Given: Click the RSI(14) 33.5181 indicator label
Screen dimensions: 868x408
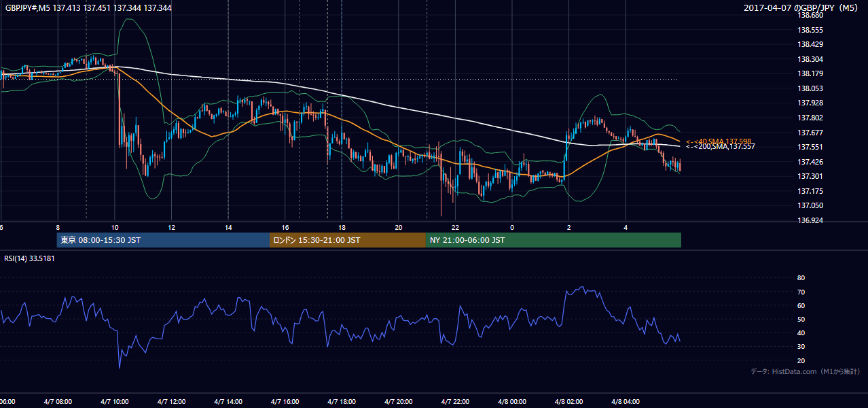Looking at the screenshot, I should (29, 258).
